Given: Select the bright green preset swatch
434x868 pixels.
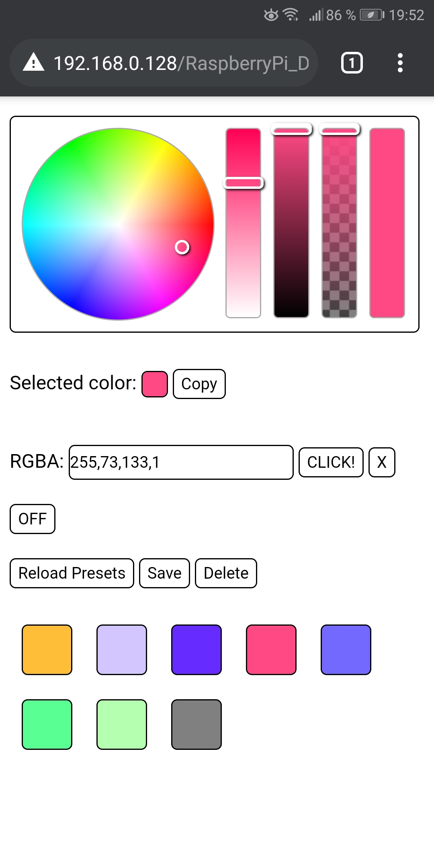Looking at the screenshot, I should 47,724.
